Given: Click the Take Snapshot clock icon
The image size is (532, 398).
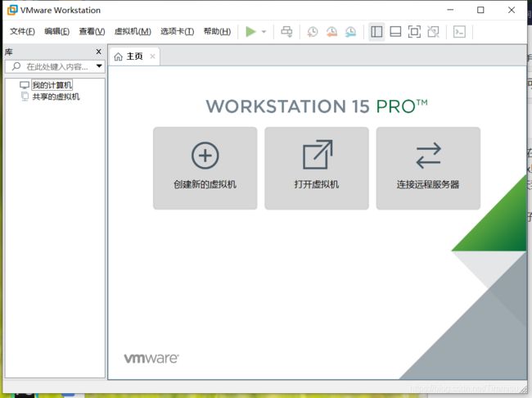Looking at the screenshot, I should tap(313, 32).
